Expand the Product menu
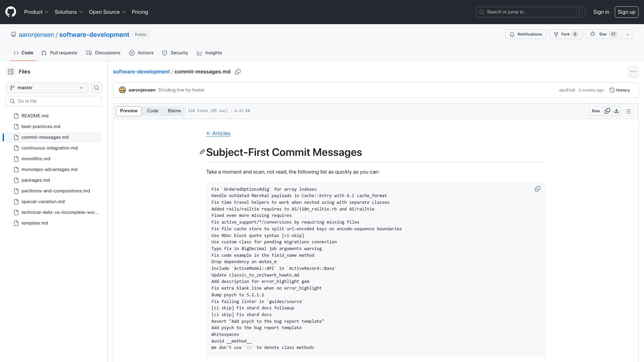 coord(36,12)
